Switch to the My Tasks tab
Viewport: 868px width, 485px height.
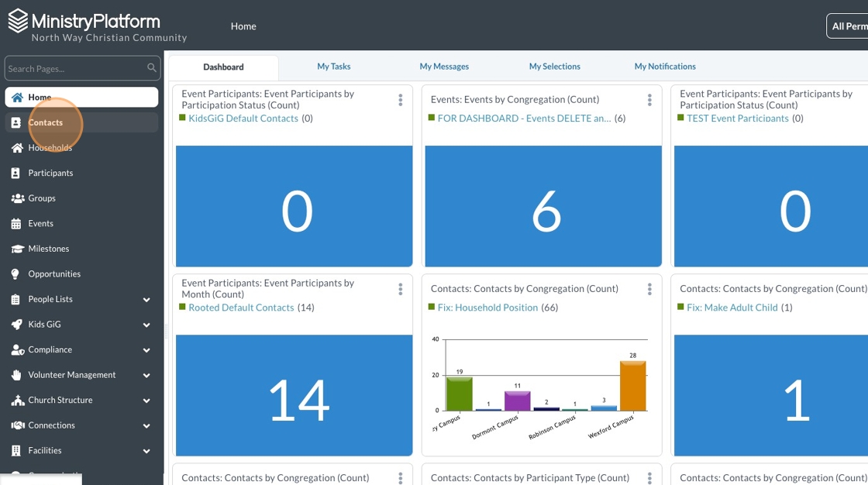pyautogui.click(x=334, y=67)
